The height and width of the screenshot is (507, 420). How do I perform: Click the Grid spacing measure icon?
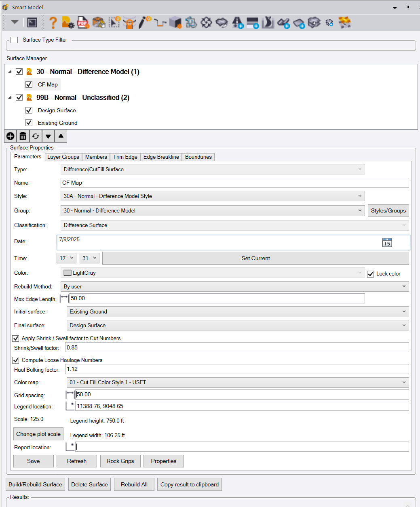[70, 395]
